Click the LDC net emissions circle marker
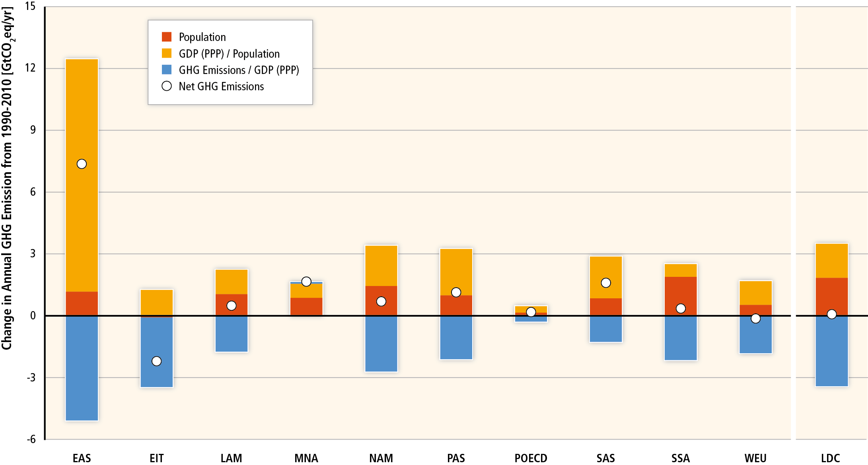The height and width of the screenshot is (465, 868). click(x=831, y=314)
